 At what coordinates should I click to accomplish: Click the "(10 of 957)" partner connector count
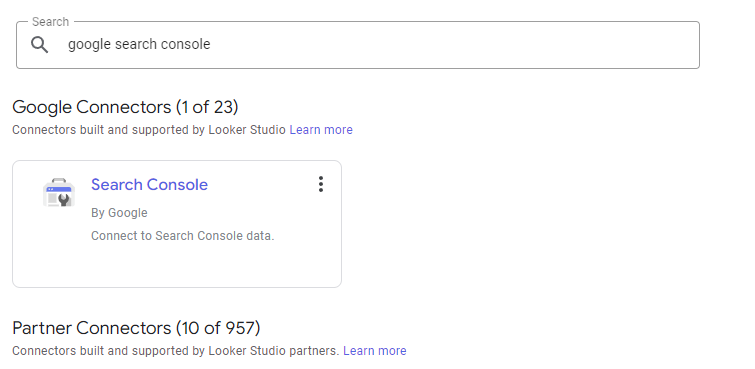(218, 328)
